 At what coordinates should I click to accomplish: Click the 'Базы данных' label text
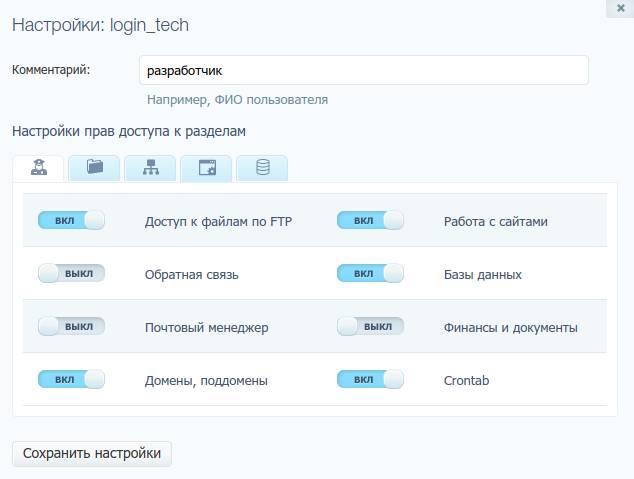[x=482, y=274]
